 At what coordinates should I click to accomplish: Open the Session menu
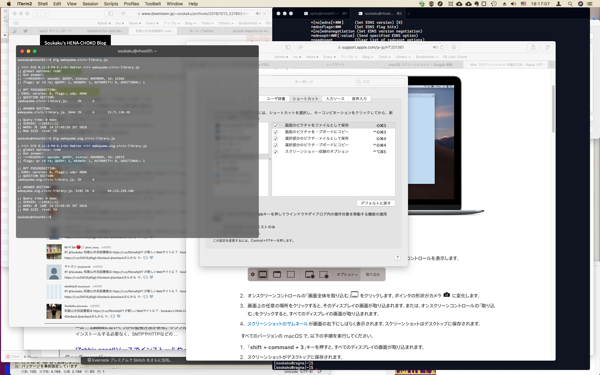pyautogui.click(x=90, y=3)
